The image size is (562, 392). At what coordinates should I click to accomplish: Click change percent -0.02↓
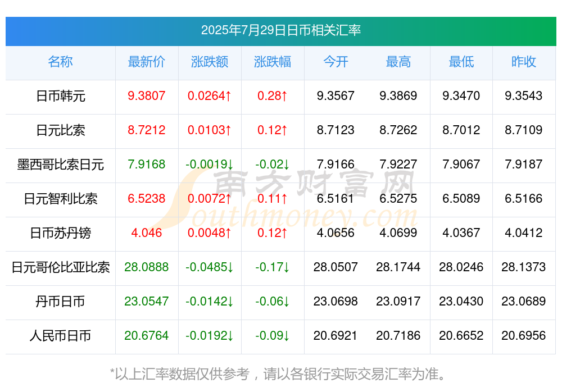[273, 164]
